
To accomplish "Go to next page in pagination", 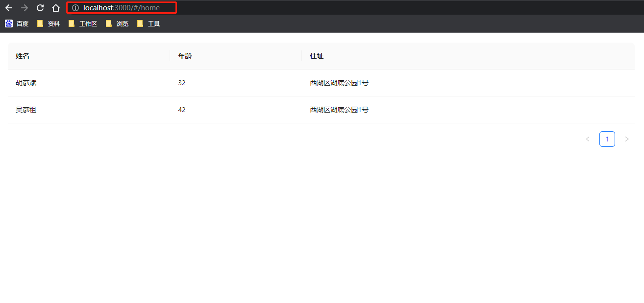I will (x=627, y=139).
